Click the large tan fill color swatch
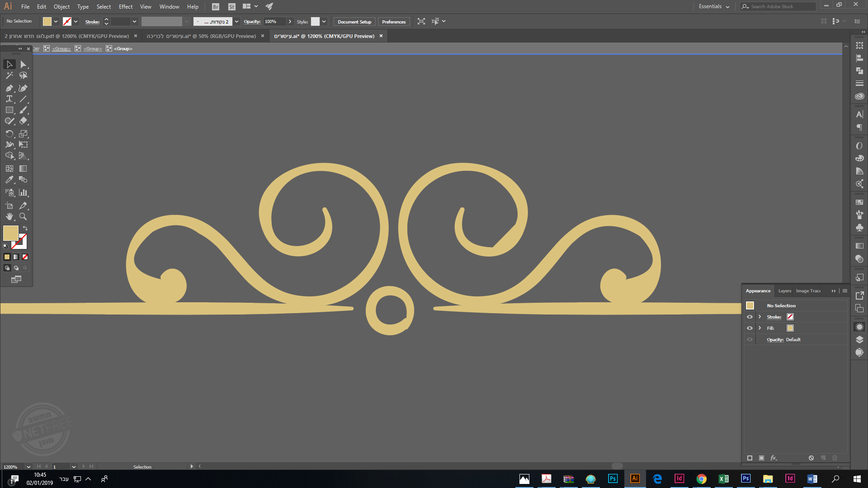The height and width of the screenshot is (488, 868). point(10,233)
